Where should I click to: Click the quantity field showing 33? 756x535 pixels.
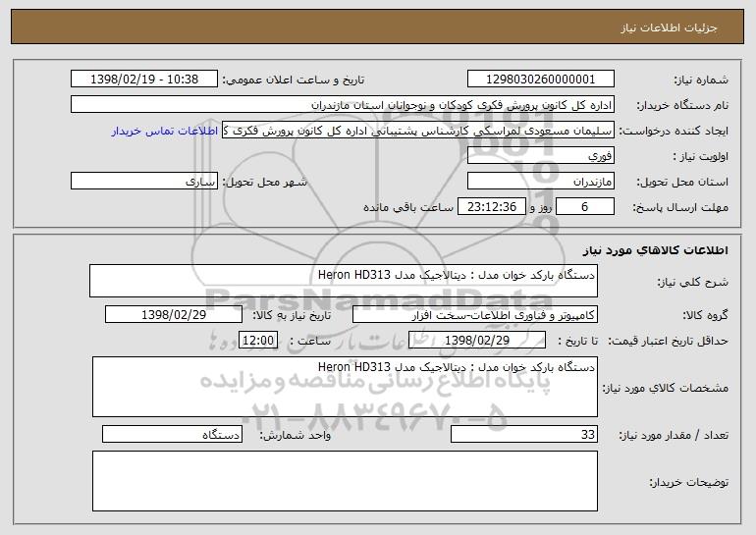tap(524, 434)
